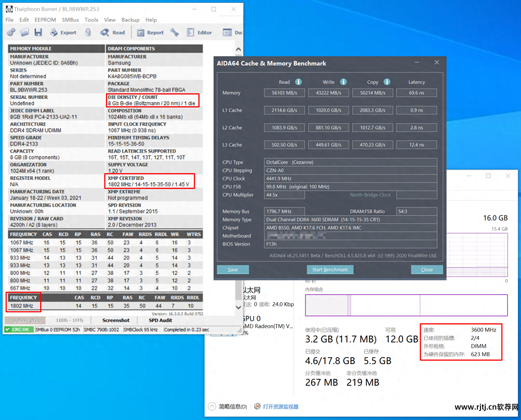521x420 pixels.
Task: Click the SPD Audit button
Action: tap(160, 320)
